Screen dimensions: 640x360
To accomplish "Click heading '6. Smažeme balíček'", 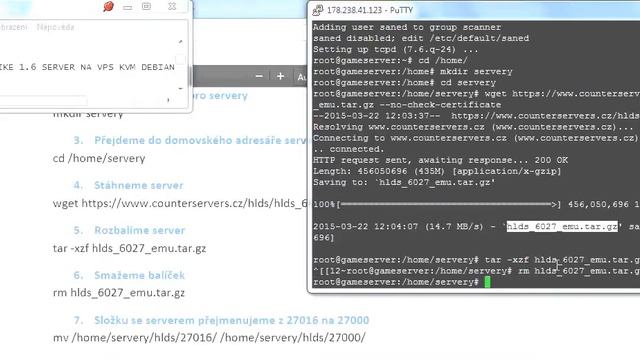I will [x=129, y=275].
